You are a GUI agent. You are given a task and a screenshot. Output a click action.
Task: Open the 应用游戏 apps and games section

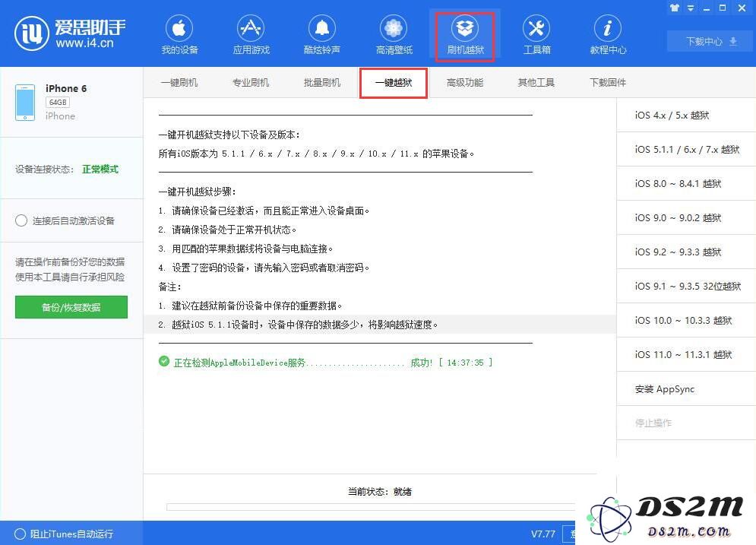[x=251, y=35]
